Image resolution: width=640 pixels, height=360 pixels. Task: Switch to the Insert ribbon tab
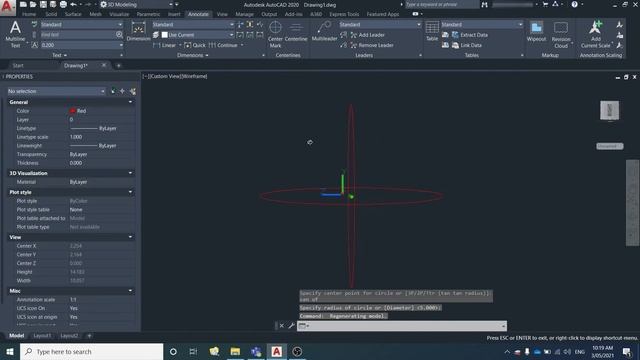click(174, 14)
